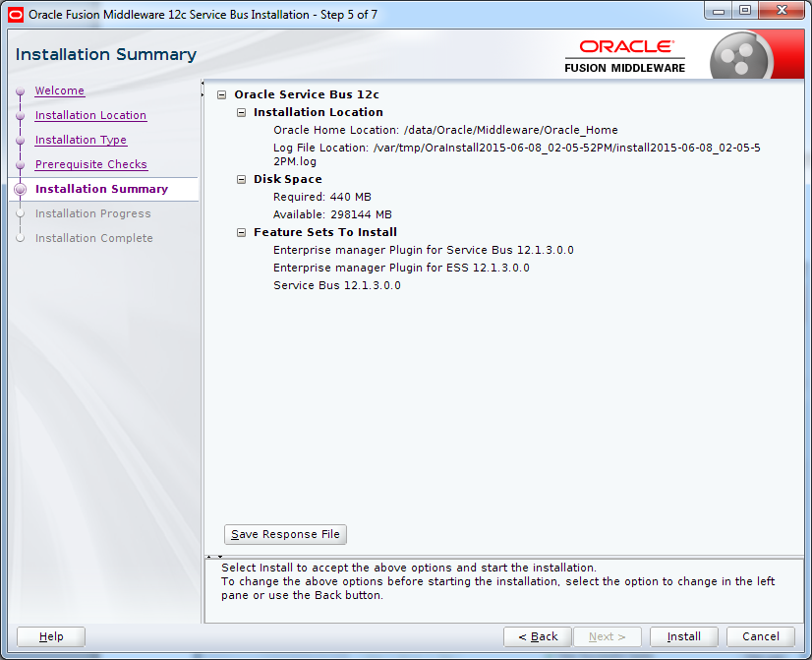Select the Required: 440 MB row
The width and height of the screenshot is (812, 660).
(x=322, y=197)
